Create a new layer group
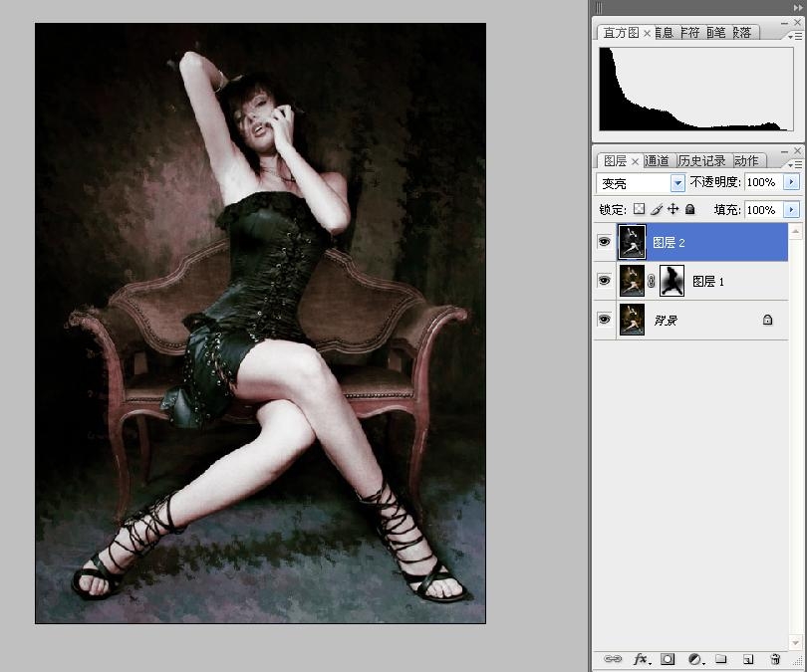This screenshot has width=807, height=672. pyautogui.click(x=721, y=659)
